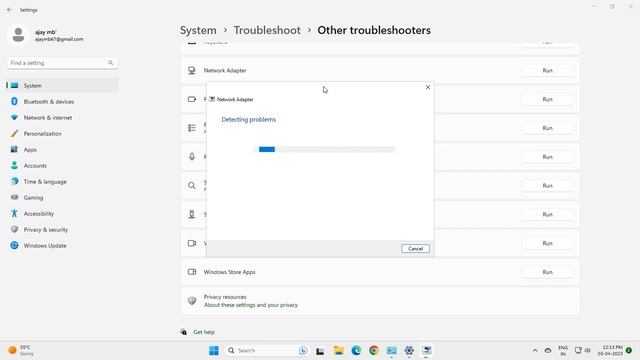Show hidden system tray icons
Screen dimensions: 640x360
click(535, 350)
